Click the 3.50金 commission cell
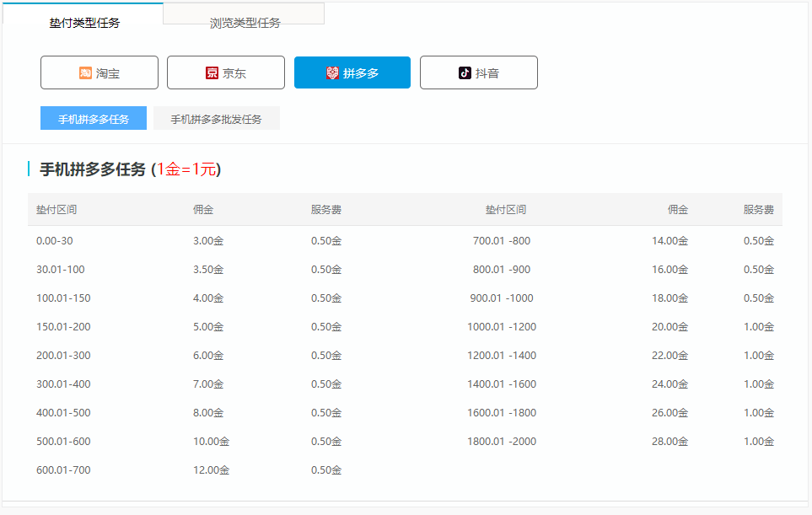Screen dimensions: 812x515 pyautogui.click(x=208, y=269)
